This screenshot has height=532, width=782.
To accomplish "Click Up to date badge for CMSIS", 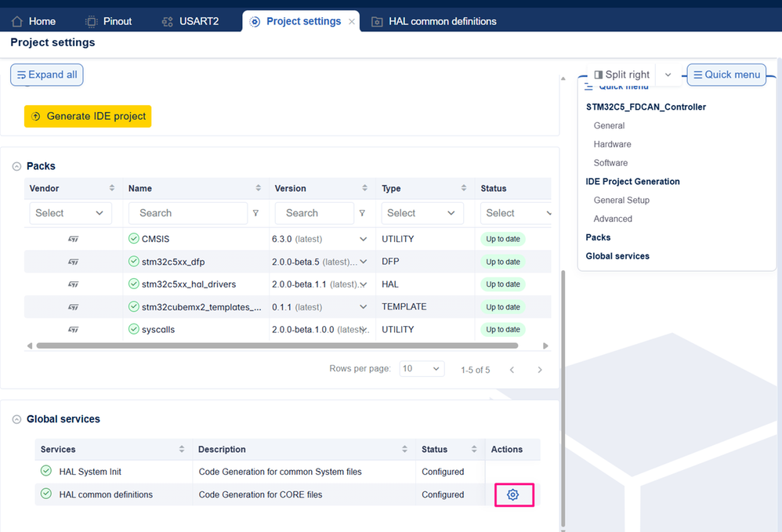I will click(x=503, y=239).
